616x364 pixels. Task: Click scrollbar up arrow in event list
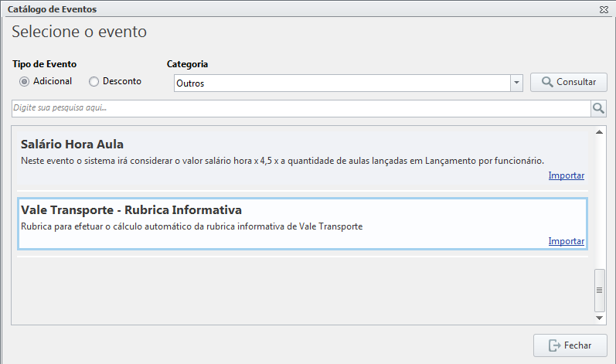click(x=599, y=132)
